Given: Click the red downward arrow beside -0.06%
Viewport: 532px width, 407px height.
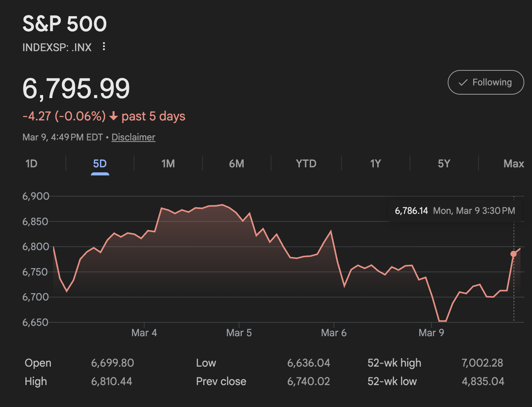Looking at the screenshot, I should point(114,116).
